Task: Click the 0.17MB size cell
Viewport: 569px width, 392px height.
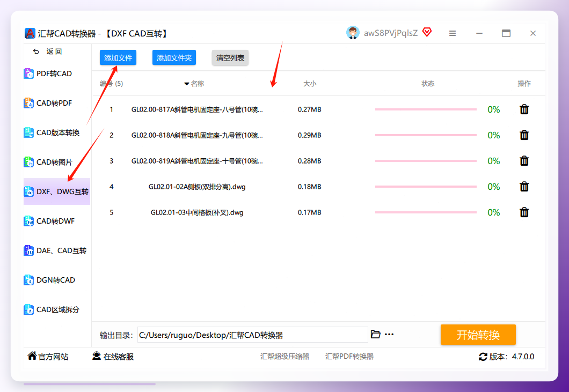Action: 310,212
